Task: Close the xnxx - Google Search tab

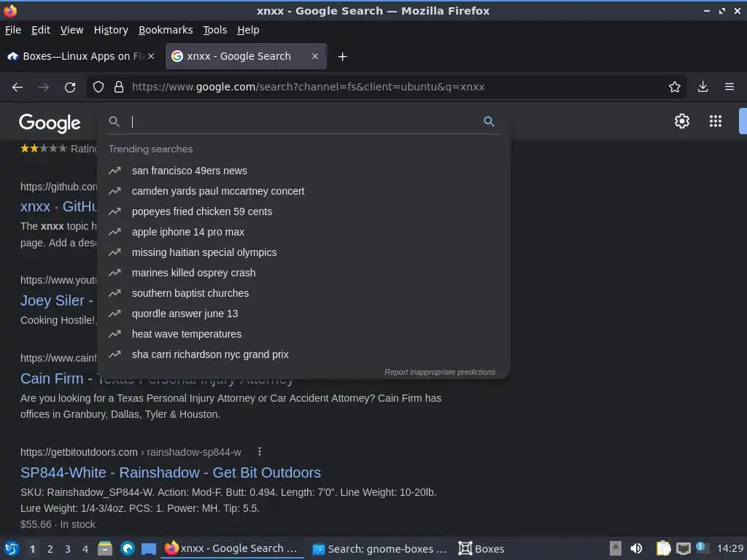Action: click(x=315, y=56)
